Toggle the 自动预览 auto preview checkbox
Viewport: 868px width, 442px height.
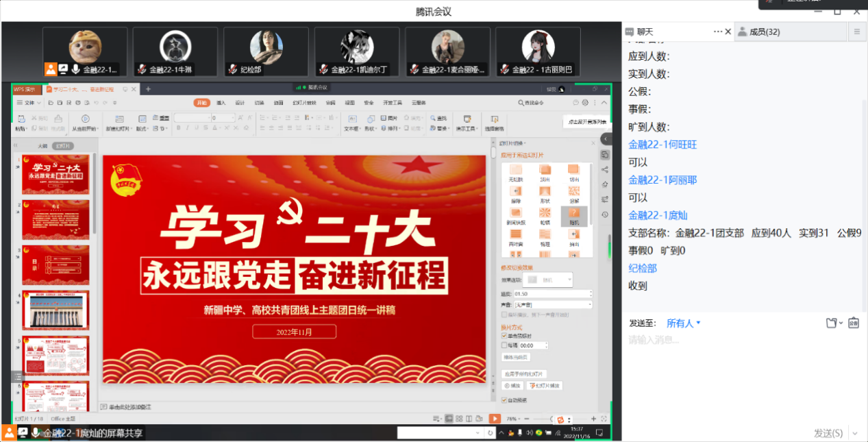click(x=505, y=400)
